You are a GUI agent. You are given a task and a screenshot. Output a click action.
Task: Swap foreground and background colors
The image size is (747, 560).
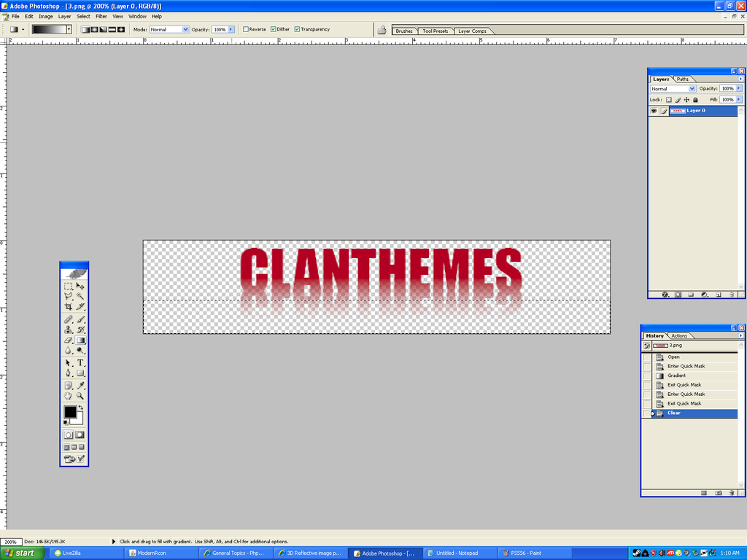(x=81, y=408)
